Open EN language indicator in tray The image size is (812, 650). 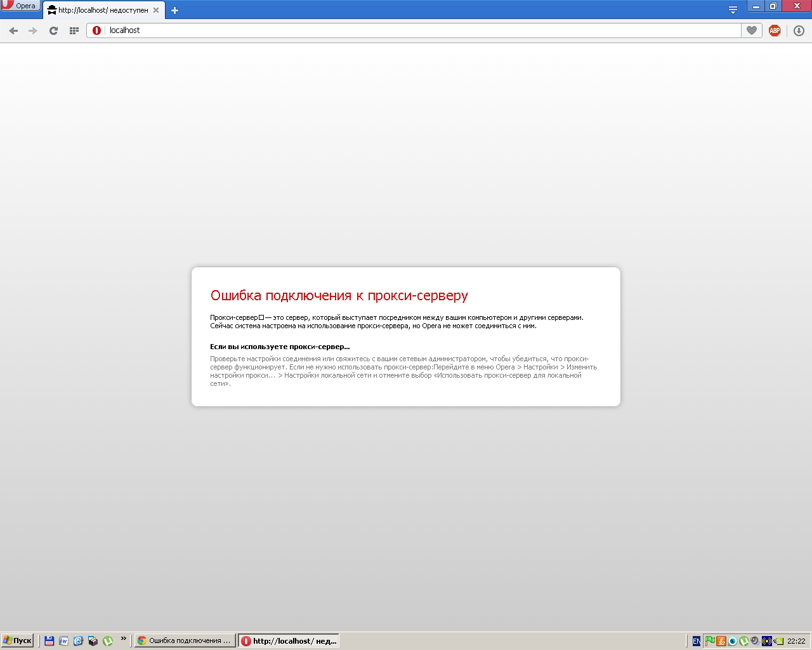pos(696,641)
